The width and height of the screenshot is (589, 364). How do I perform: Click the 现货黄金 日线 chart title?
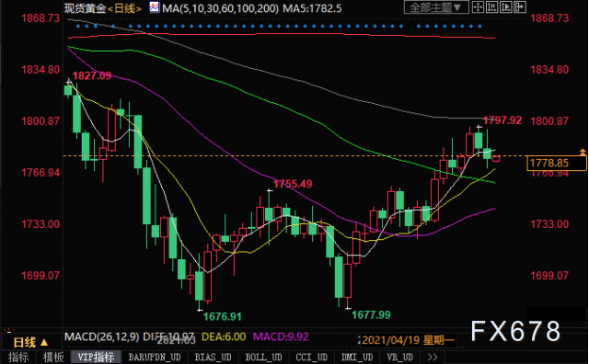(102, 8)
